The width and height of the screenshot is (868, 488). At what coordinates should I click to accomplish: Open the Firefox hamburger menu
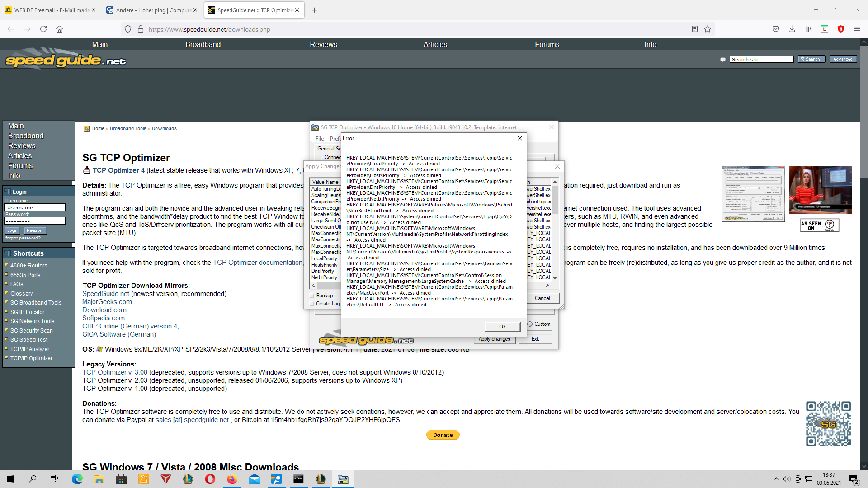click(857, 29)
